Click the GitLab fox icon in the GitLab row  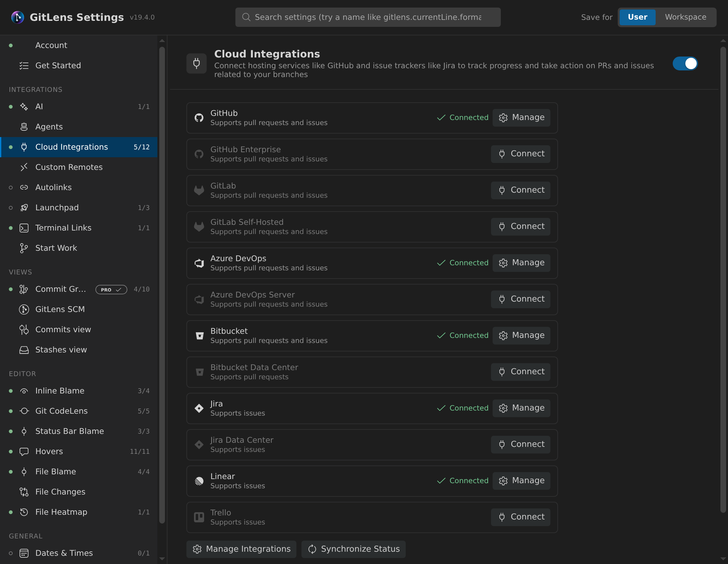[199, 190]
